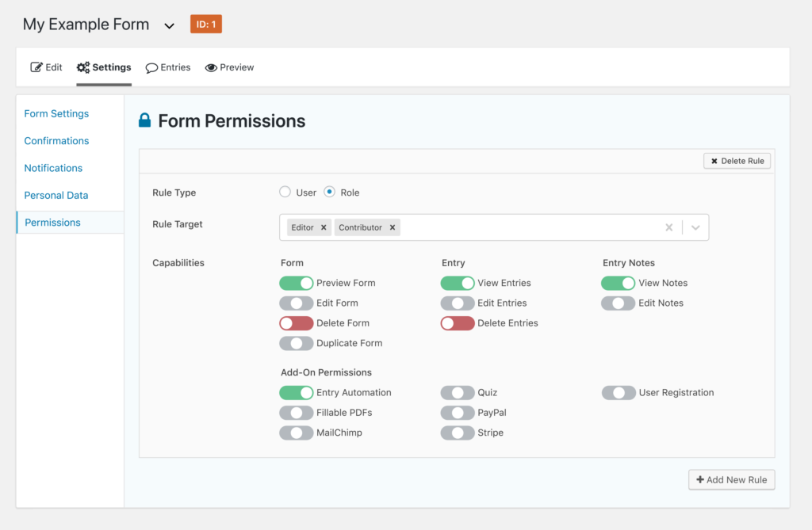Screen dimensions: 812x530
Task: Click the lock icon beside Form Permissions heading
Action: pos(144,120)
